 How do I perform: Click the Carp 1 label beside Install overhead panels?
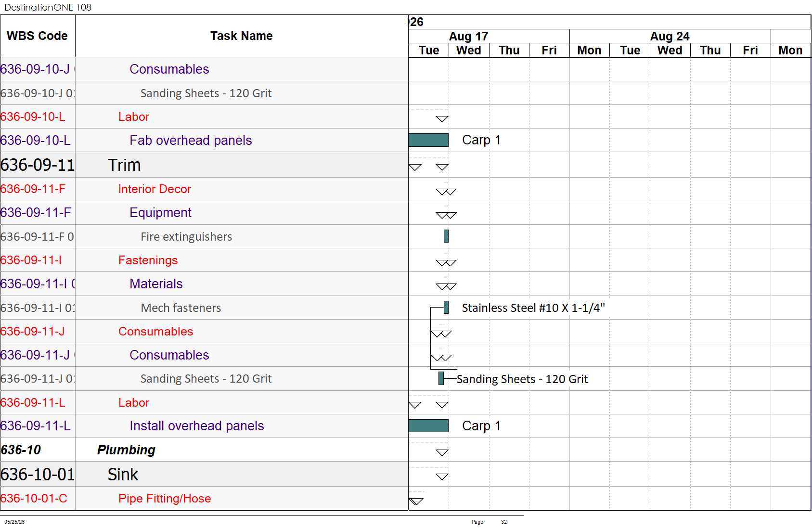[481, 425]
